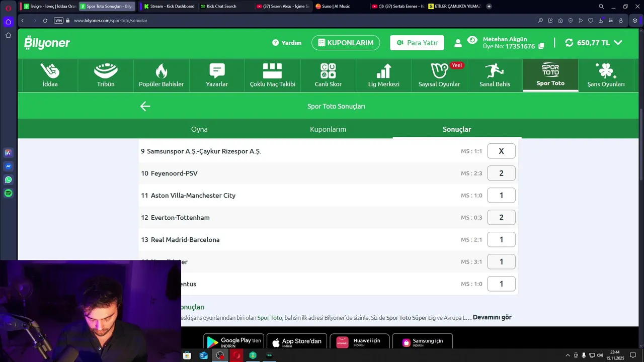
Task: Open Şans Oyunları clover icon
Action: [x=606, y=71]
